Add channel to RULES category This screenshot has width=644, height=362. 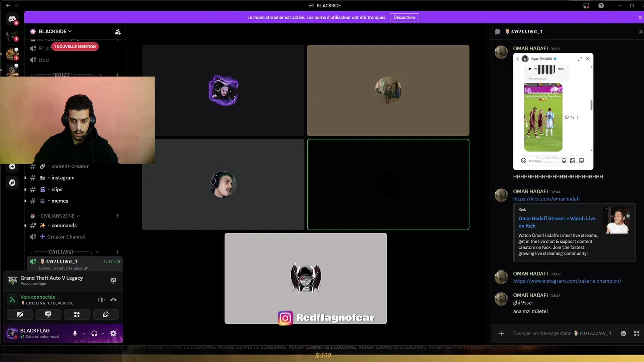point(117,75)
